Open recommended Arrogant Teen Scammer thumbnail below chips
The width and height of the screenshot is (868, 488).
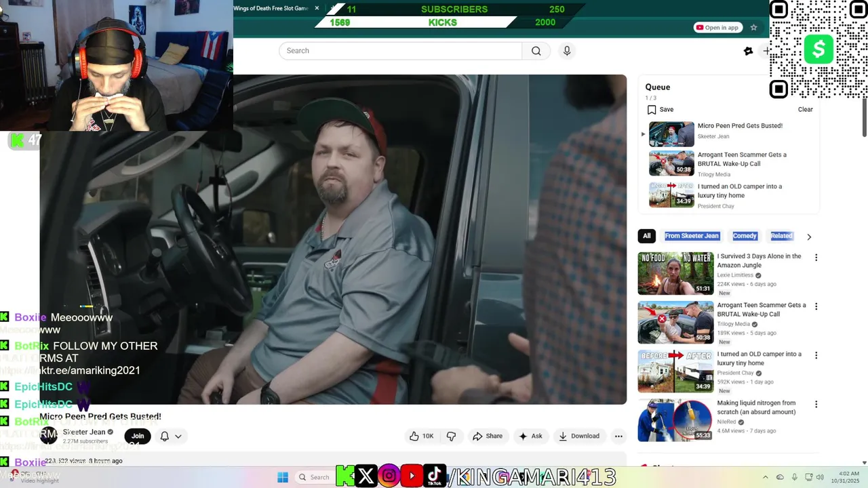click(675, 322)
